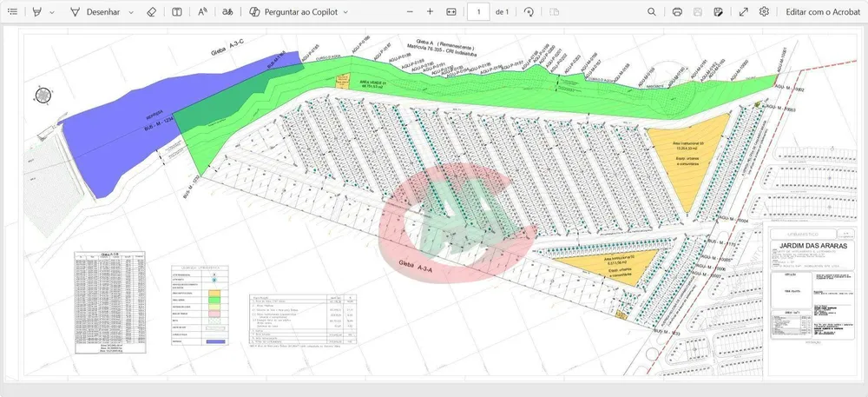Expand the Perguntar ao Copilot dropdown arrow
Viewport: 868px width, 397px height.
click(346, 11)
